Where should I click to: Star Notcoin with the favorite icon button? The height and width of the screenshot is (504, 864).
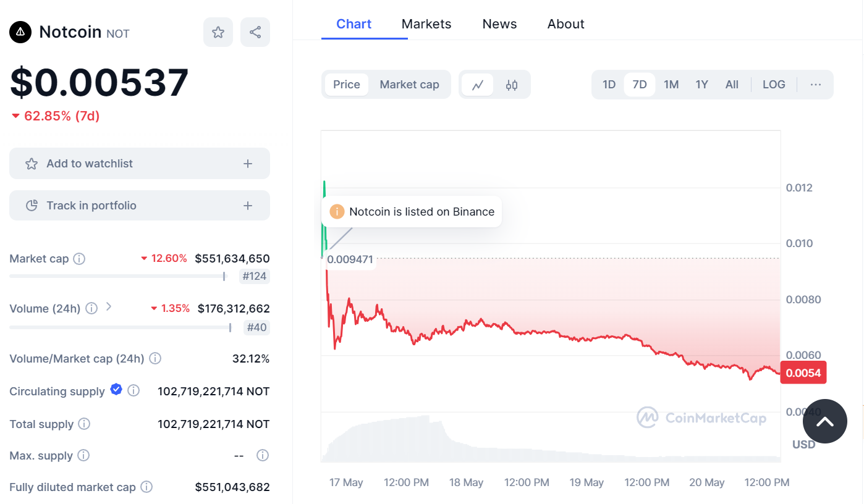218,32
